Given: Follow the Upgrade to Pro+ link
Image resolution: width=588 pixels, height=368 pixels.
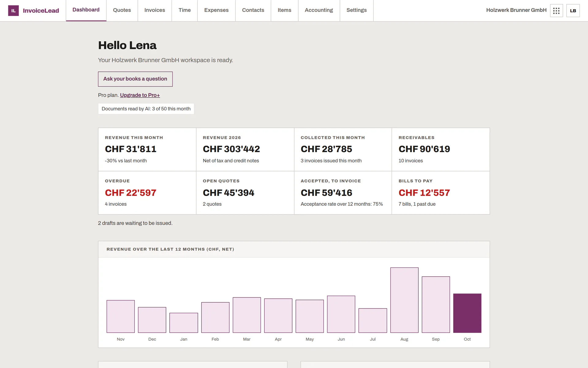Looking at the screenshot, I should (x=140, y=95).
